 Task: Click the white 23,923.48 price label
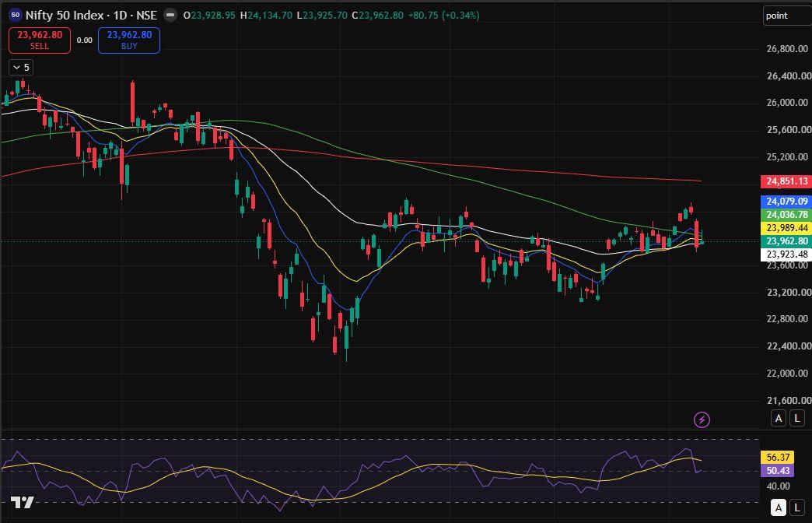point(786,254)
